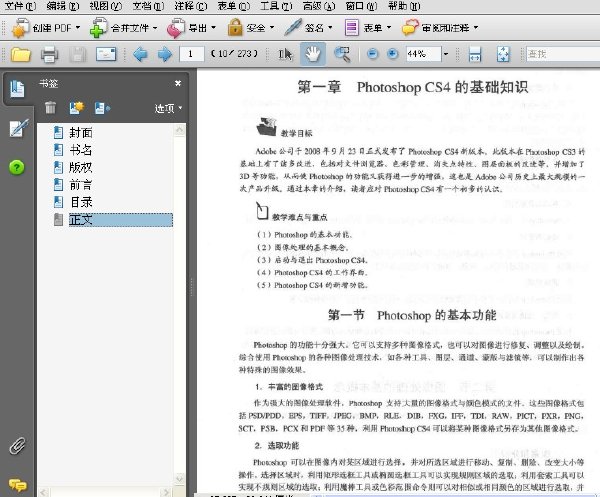Viewport: 600px width, 497px height.
Task: Click the New Bookmark icon
Action: (x=76, y=108)
